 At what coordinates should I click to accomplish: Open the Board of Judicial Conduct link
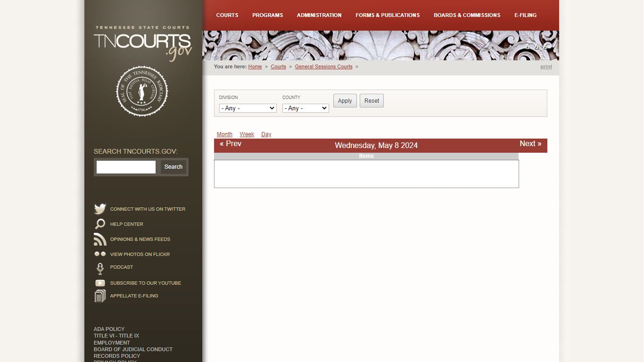point(133,349)
